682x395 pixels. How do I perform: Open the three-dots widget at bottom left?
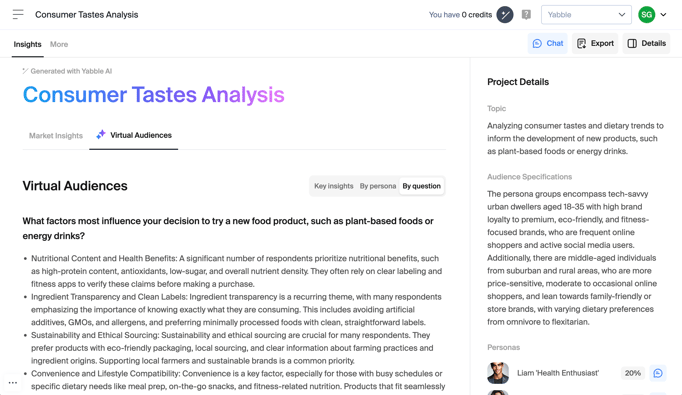(x=13, y=383)
